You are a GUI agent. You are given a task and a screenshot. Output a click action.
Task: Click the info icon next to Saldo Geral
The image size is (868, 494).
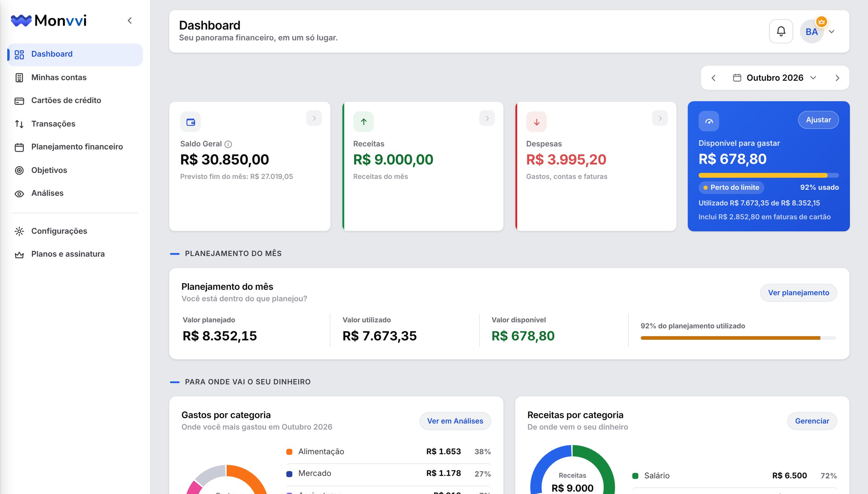tap(228, 144)
